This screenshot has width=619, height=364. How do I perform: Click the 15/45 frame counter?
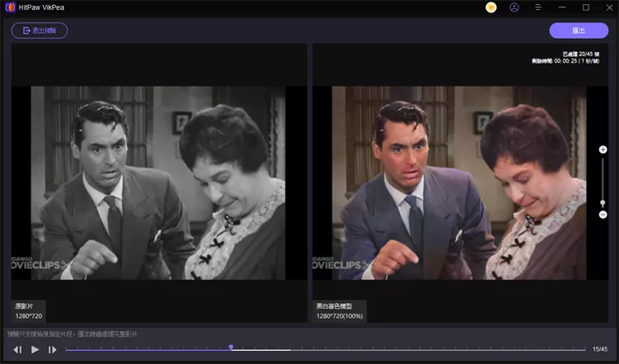coord(600,350)
